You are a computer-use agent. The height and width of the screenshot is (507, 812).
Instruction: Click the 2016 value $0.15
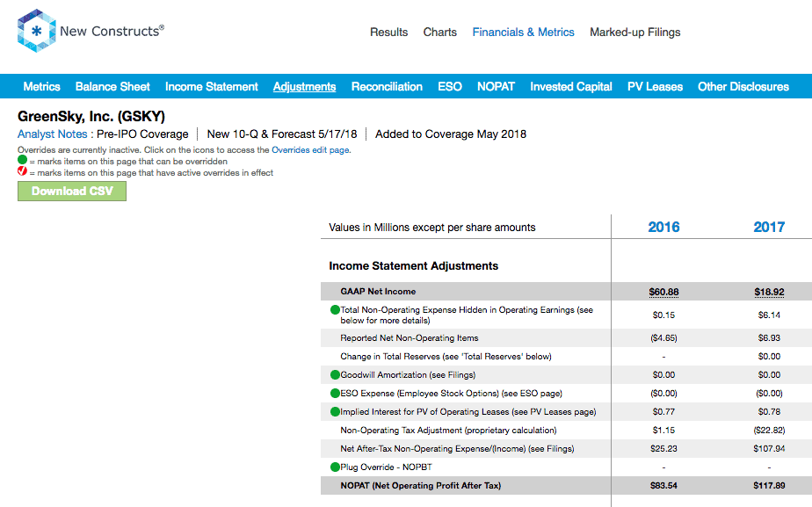[663, 315]
